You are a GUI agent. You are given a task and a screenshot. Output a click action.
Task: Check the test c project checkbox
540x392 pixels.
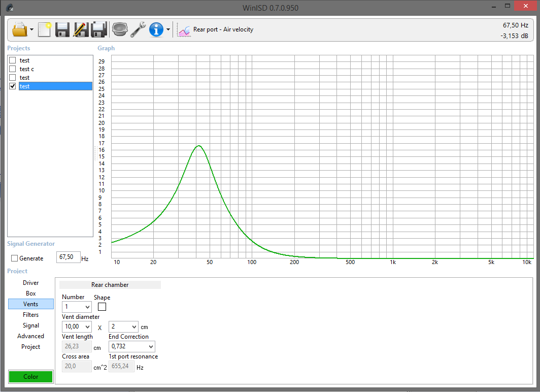click(13, 69)
